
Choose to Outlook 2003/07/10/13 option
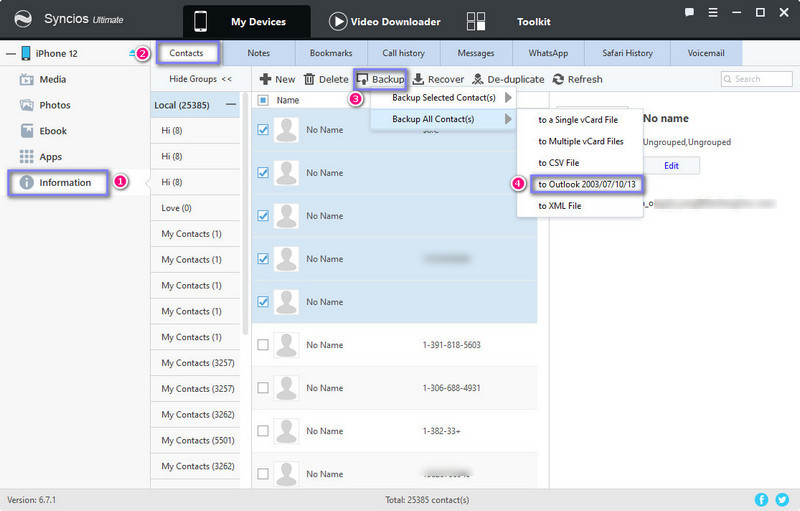pos(587,184)
